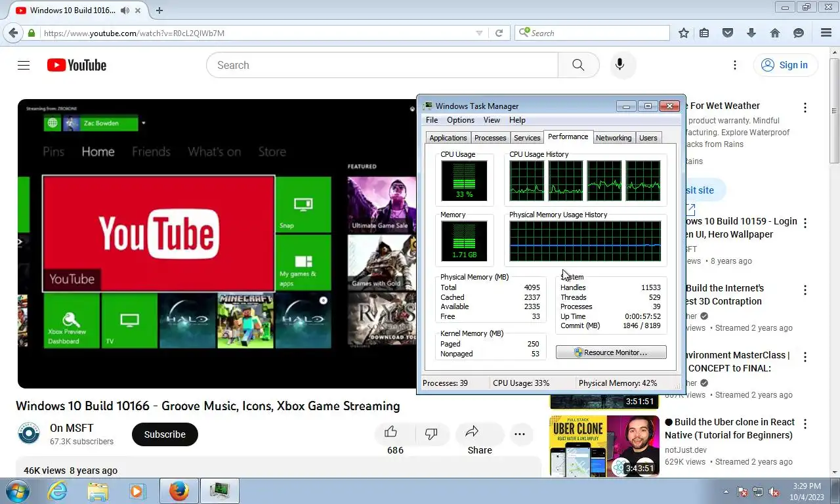The width and height of the screenshot is (840, 504).
Task: Click the Sign in button
Action: click(785, 65)
